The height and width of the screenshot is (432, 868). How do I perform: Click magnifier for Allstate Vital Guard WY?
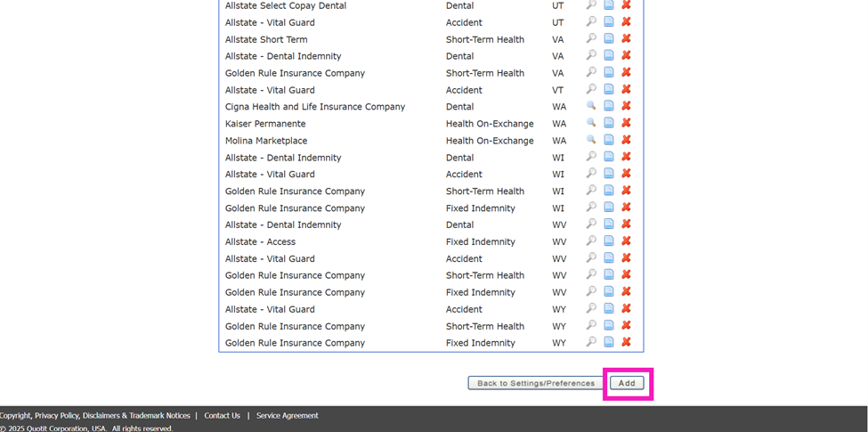coord(591,308)
